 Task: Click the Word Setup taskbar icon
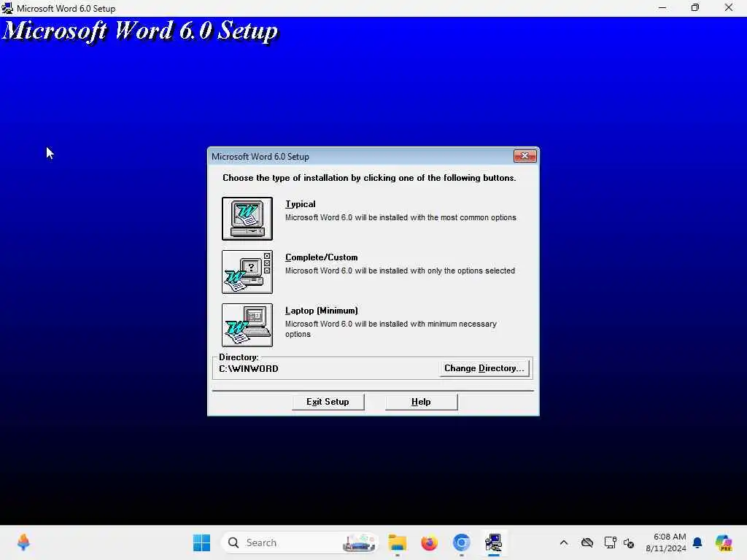(494, 542)
